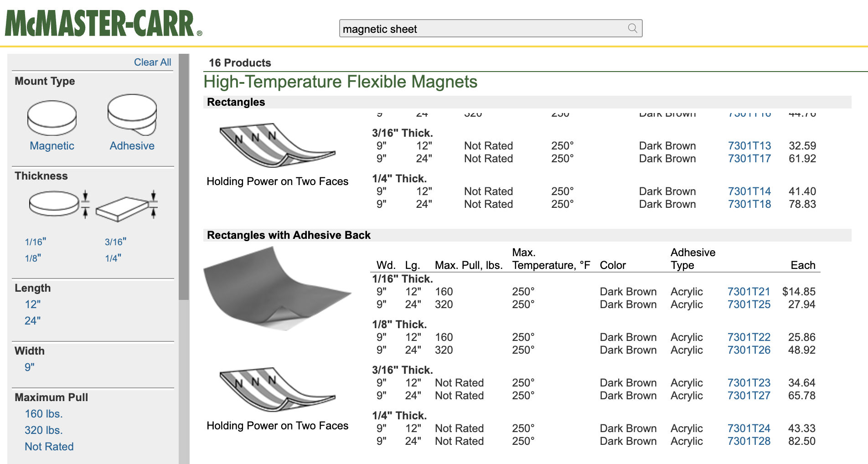868x464 pixels.
Task: Filter length to 12"
Action: pos(33,304)
